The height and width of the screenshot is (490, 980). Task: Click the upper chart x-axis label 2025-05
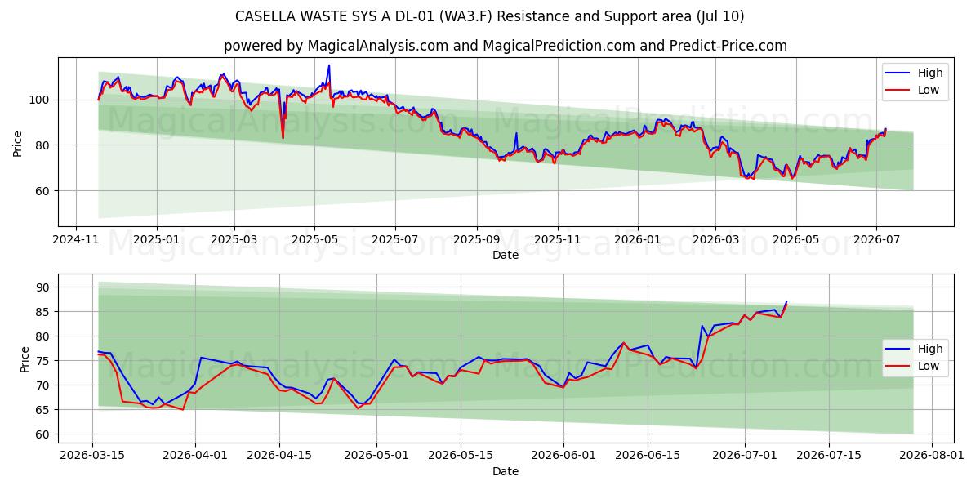pyautogui.click(x=314, y=240)
